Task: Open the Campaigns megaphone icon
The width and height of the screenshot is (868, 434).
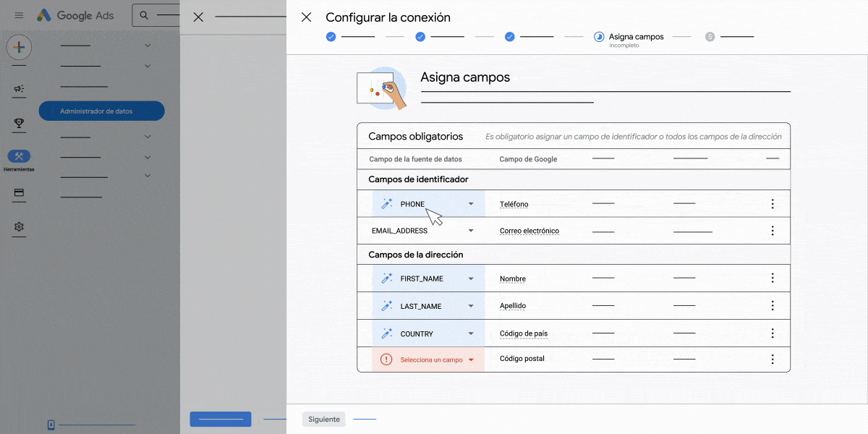Action: point(19,89)
